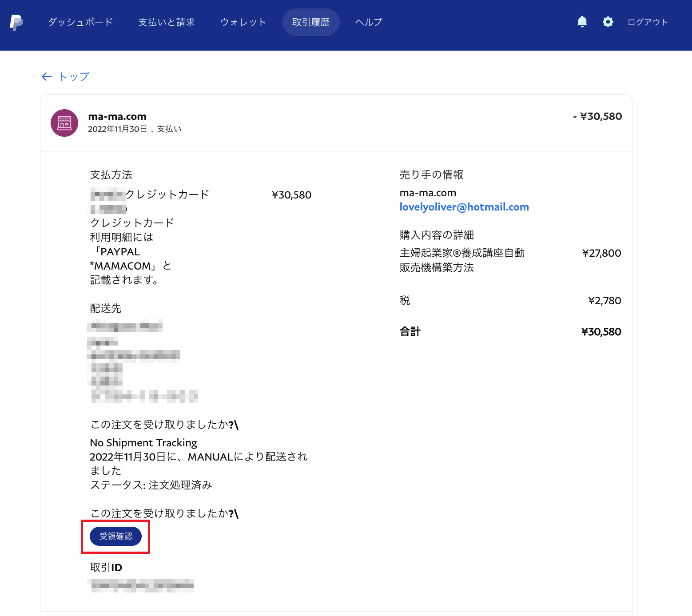This screenshot has width=692, height=616.
Task: Click the No Shipment Tracking text
Action: point(143,443)
